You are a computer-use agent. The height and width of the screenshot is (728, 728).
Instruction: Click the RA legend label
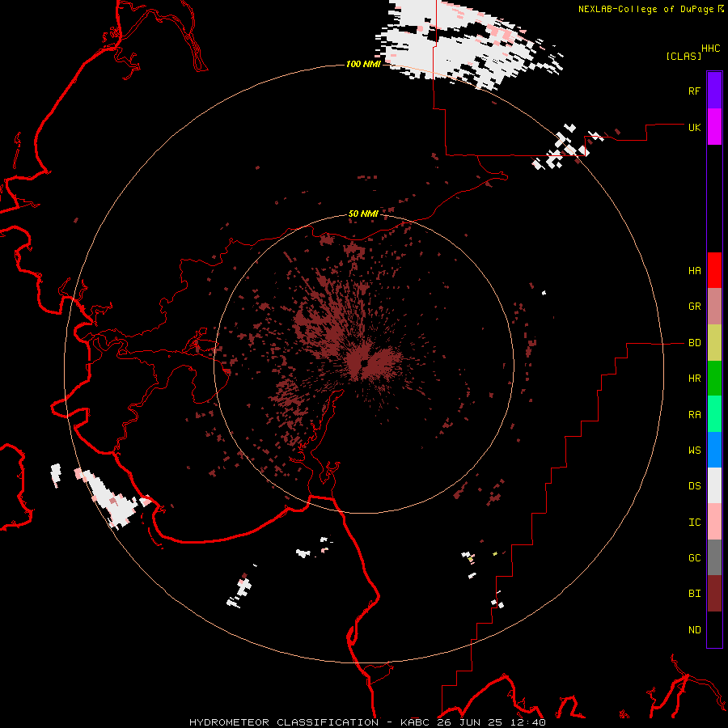(694, 415)
